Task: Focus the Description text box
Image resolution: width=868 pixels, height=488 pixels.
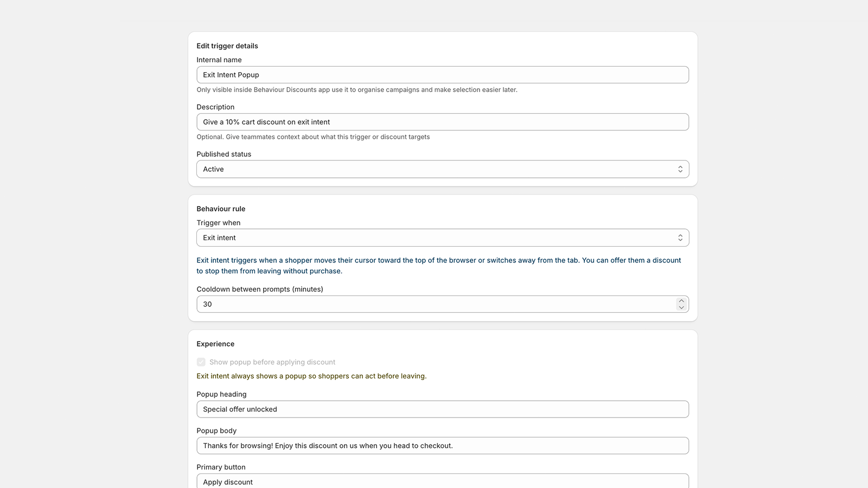Action: 442,122
